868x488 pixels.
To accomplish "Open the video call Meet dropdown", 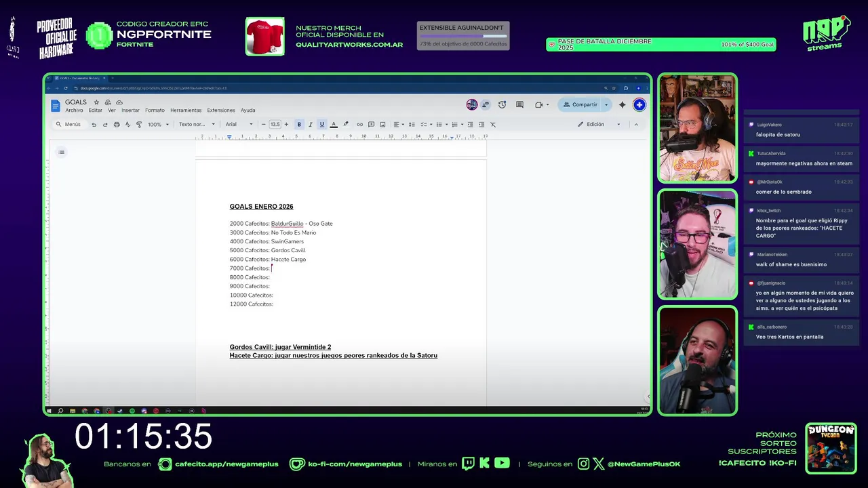I will point(541,104).
